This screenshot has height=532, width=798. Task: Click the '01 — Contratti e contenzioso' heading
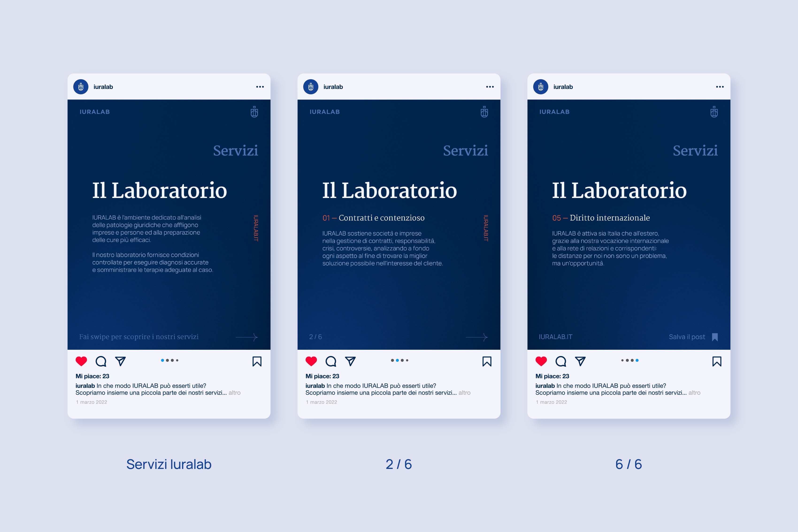[373, 218]
